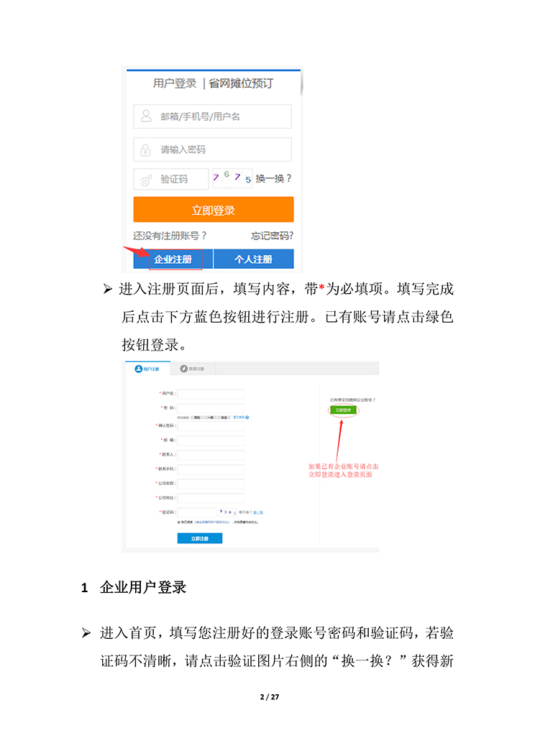
Task: Click the user icon in the 邮箱/手机号/用户名 field
Action: 146,116
